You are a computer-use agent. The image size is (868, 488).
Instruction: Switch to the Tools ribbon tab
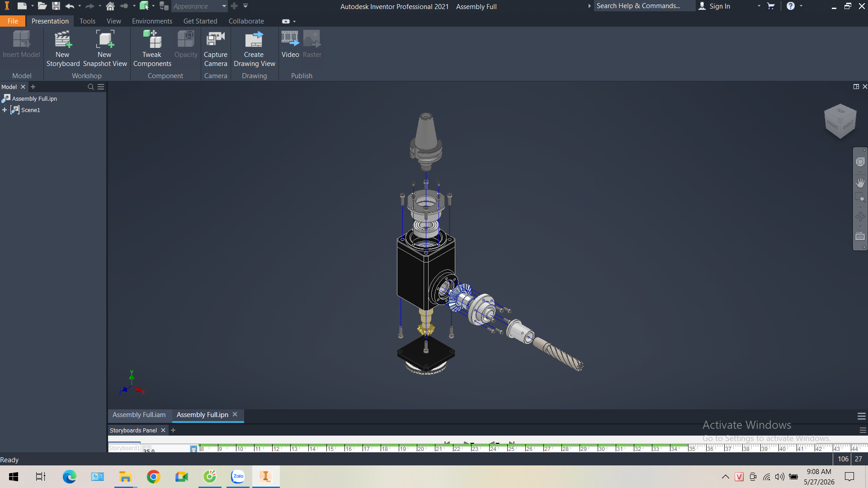(x=87, y=21)
